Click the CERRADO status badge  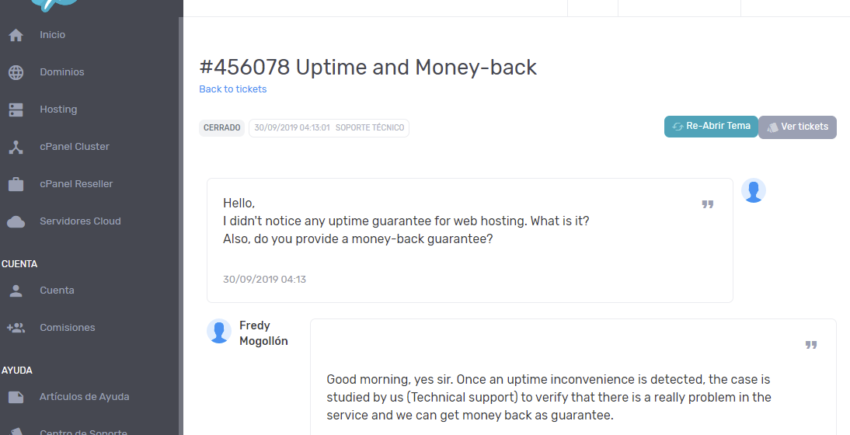coord(222,128)
